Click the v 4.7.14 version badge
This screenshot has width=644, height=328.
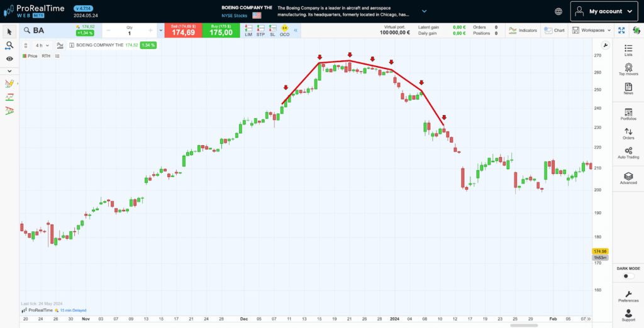coord(84,8)
